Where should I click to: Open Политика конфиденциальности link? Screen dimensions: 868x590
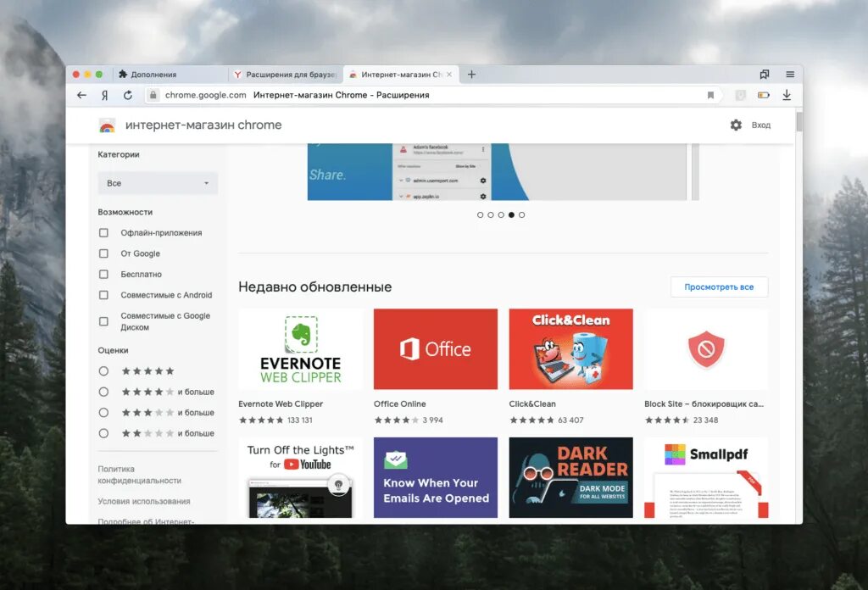click(140, 475)
